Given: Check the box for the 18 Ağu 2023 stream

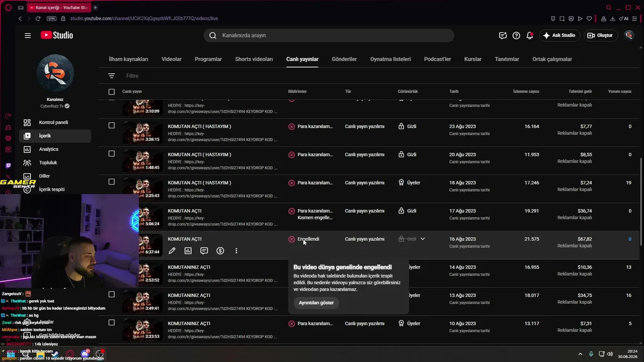Looking at the screenshot, I should tap(112, 182).
